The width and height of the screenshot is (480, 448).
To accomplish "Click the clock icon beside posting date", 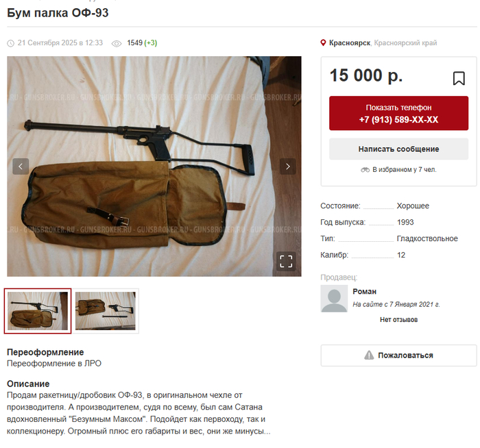I will pos(10,43).
